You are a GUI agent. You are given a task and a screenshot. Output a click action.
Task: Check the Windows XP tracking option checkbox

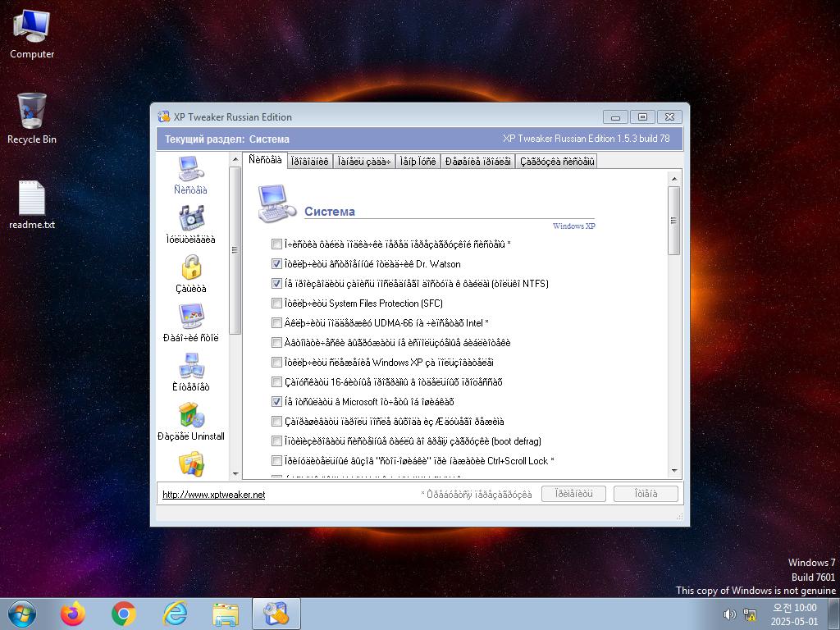(276, 362)
